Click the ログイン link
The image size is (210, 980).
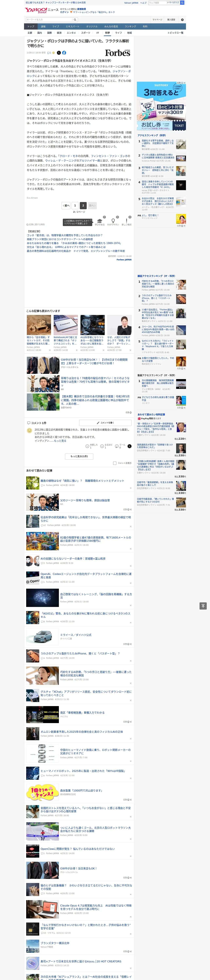pyautogui.click(x=64, y=12)
